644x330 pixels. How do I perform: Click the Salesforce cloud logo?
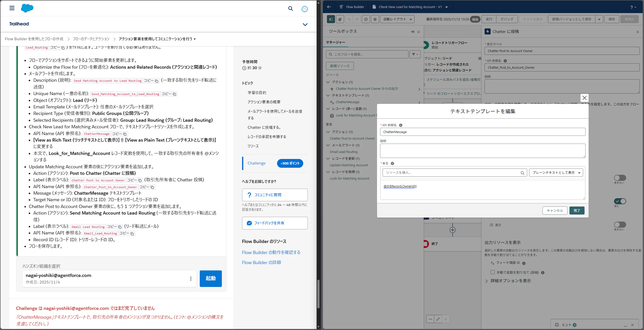click(x=27, y=8)
